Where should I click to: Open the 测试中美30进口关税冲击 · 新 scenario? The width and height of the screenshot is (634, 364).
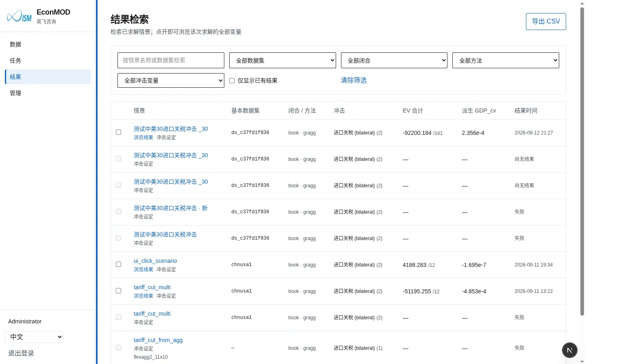pyautogui.click(x=171, y=208)
